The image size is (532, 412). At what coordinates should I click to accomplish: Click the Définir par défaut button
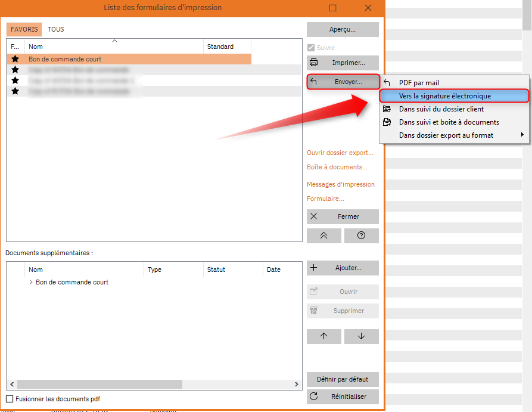click(x=343, y=379)
